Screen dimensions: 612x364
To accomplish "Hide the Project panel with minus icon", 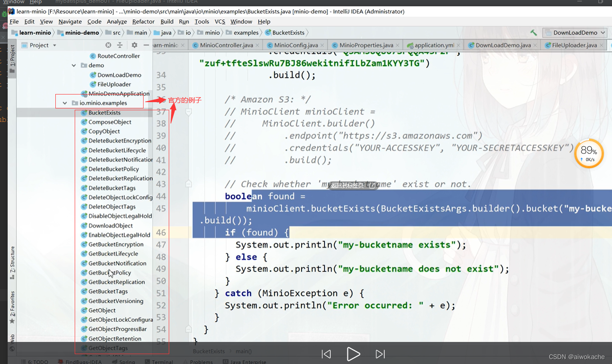I will pyautogui.click(x=146, y=45).
